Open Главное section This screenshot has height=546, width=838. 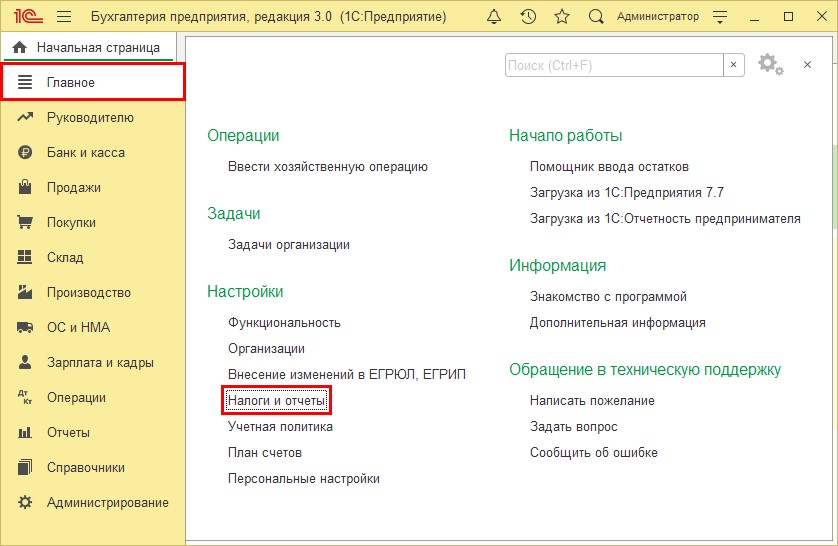(94, 82)
